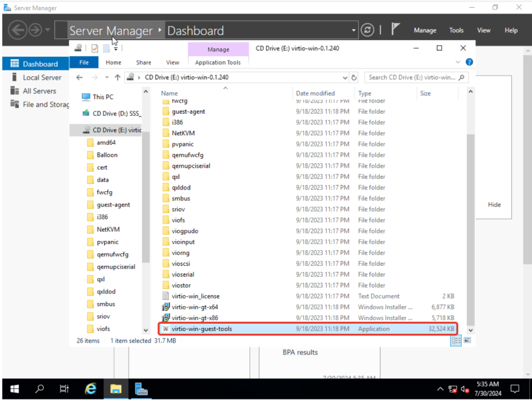Open navigation history dropdown beside back arrows

pyautogui.click(x=47, y=30)
